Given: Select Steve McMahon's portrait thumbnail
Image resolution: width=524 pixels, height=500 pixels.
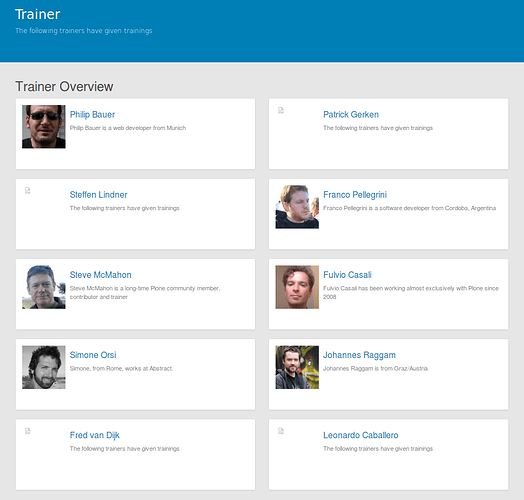Looking at the screenshot, I should (44, 287).
